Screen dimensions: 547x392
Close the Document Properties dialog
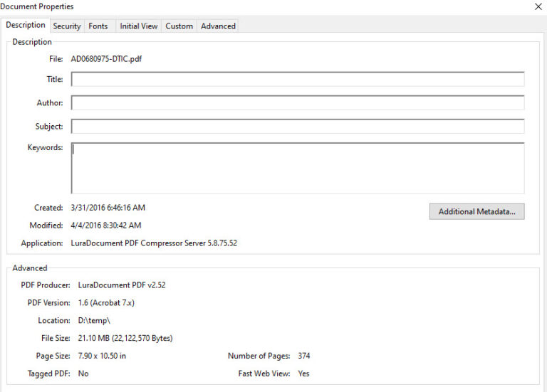[x=538, y=6]
